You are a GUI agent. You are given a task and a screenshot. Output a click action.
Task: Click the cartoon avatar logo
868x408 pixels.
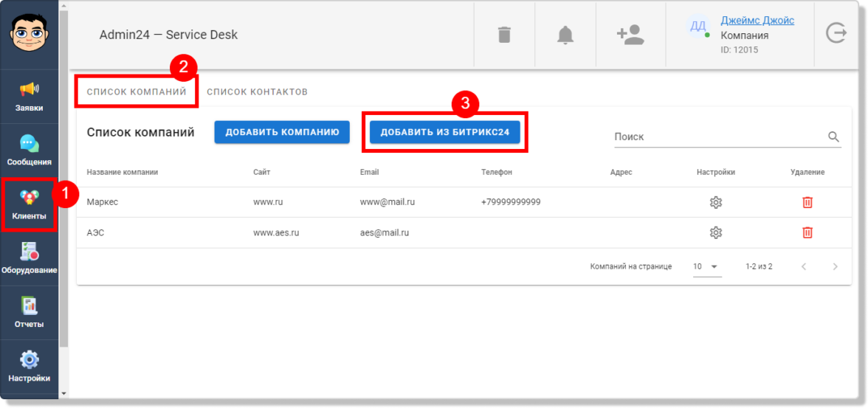(x=29, y=33)
